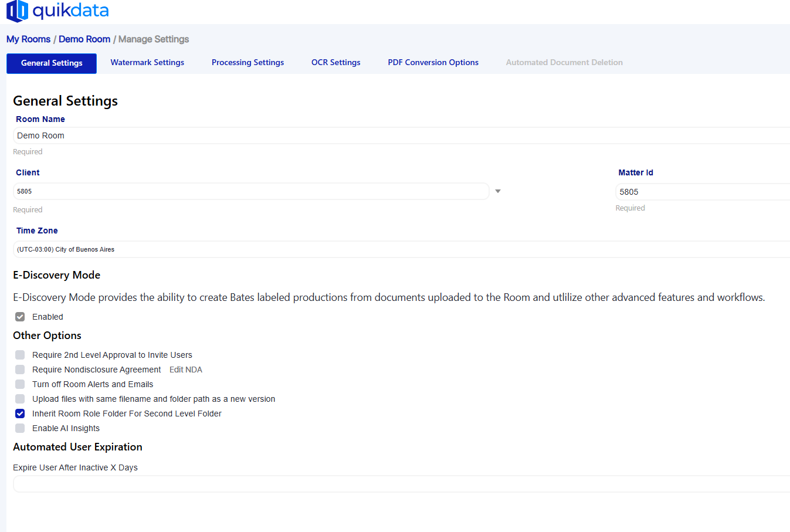Image resolution: width=790 pixels, height=532 pixels.
Task: Enable the Upload files as new version option
Action: [19, 398]
